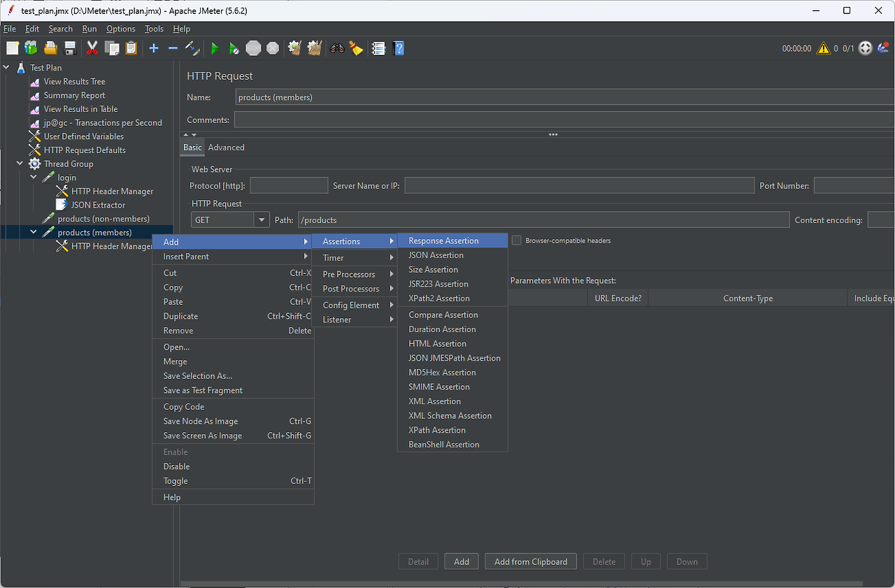895x588 pixels.
Task: Select Summary Report tree item
Action: [74, 95]
